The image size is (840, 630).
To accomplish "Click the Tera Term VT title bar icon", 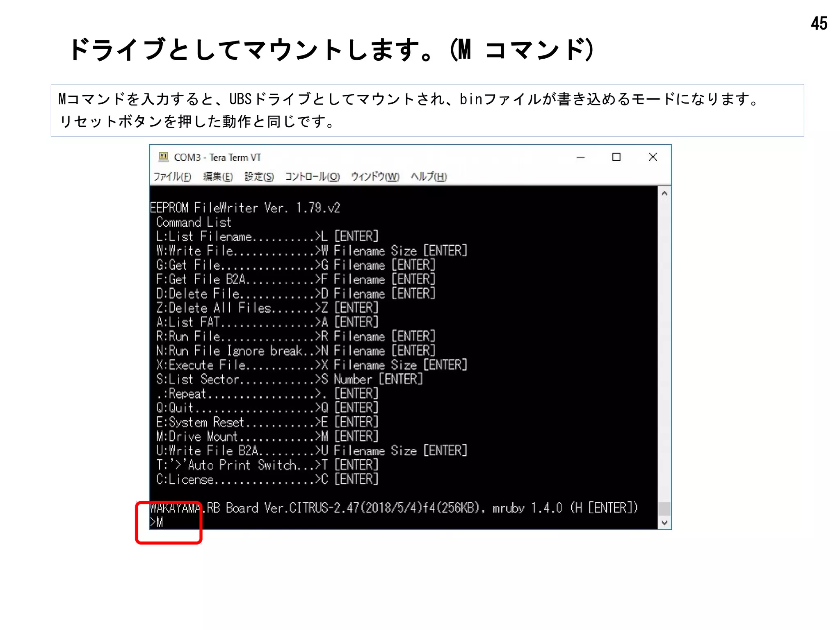I will point(164,157).
